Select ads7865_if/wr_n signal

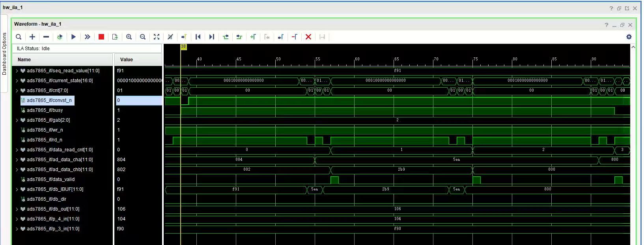(45, 130)
